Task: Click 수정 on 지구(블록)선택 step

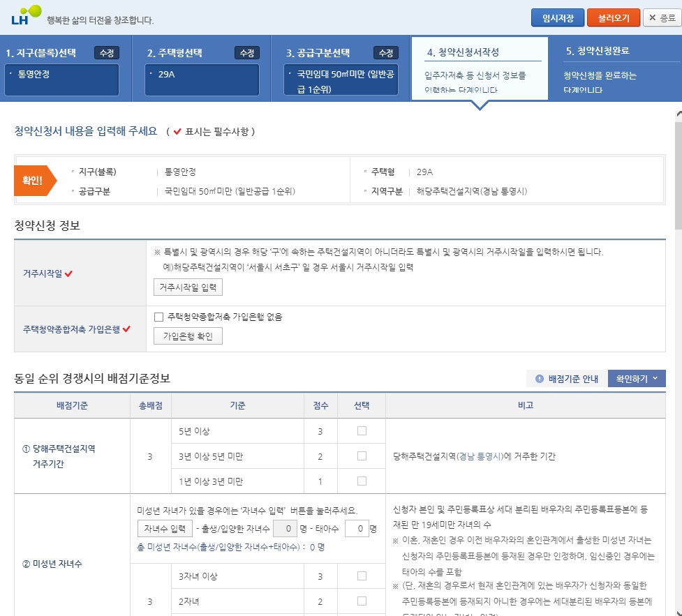Action: tap(107, 52)
